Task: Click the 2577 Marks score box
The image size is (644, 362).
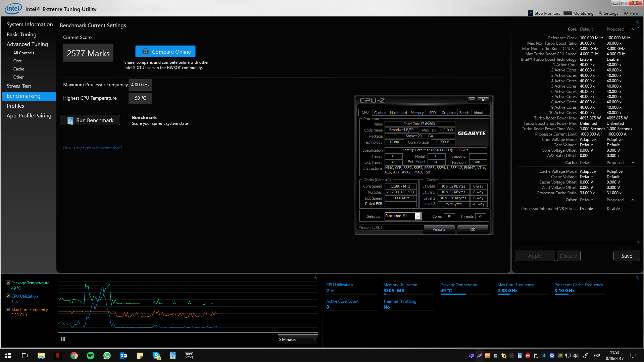Action: [88, 53]
